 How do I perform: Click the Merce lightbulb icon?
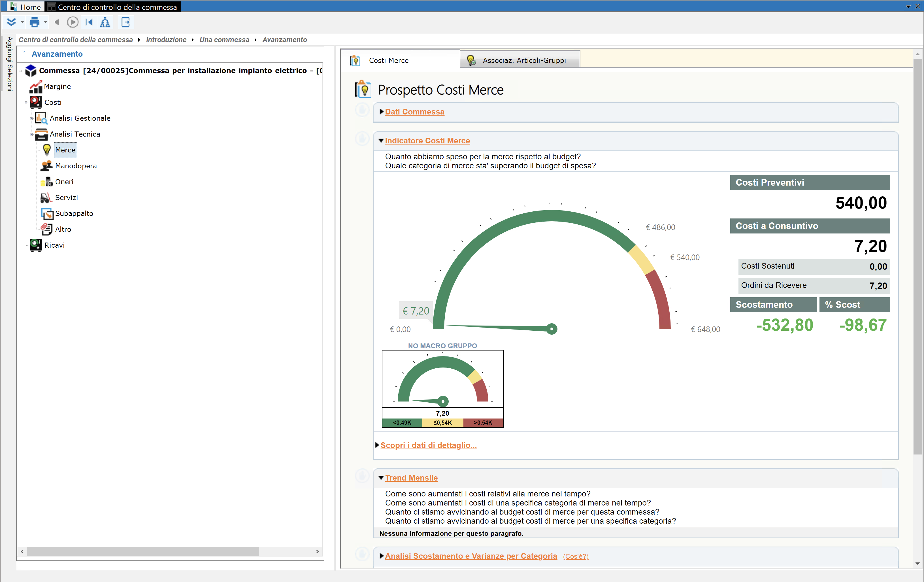tap(47, 150)
